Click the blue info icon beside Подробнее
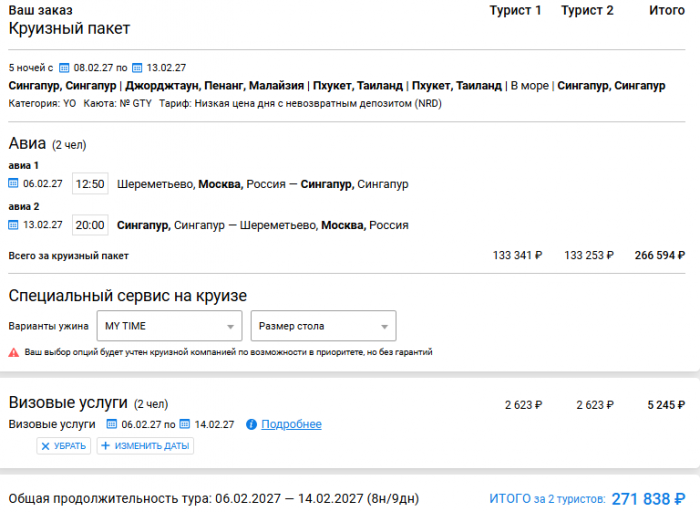Screen dimensions: 700x512 (251, 424)
